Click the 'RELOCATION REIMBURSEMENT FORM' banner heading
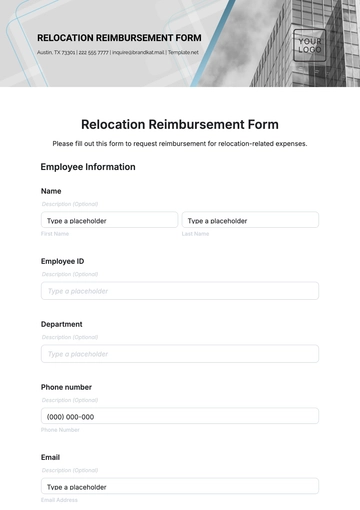Screen dimensions: 360x510 tap(119, 38)
